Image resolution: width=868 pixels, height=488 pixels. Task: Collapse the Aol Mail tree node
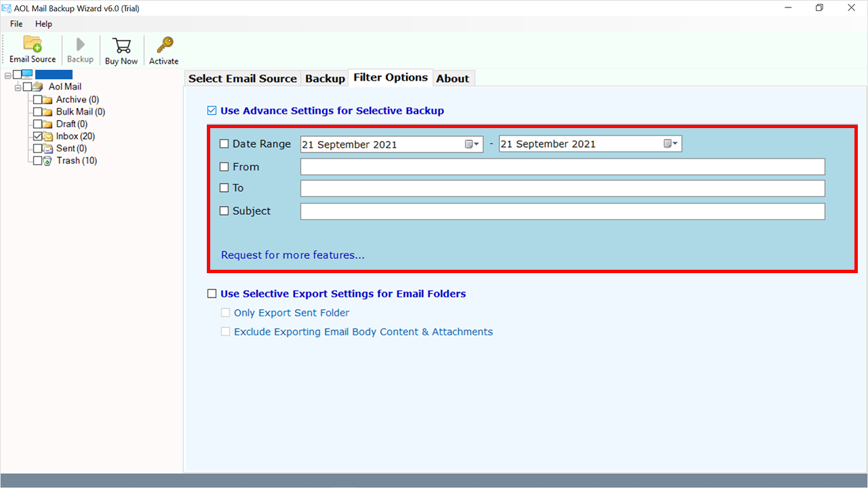pos(18,87)
